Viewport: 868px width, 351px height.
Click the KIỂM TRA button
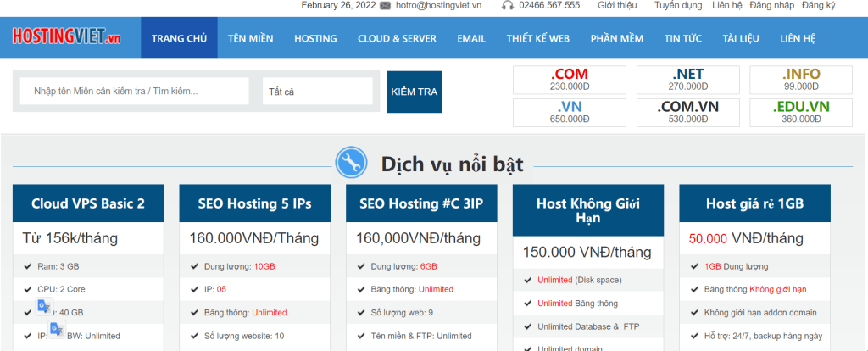tap(414, 92)
